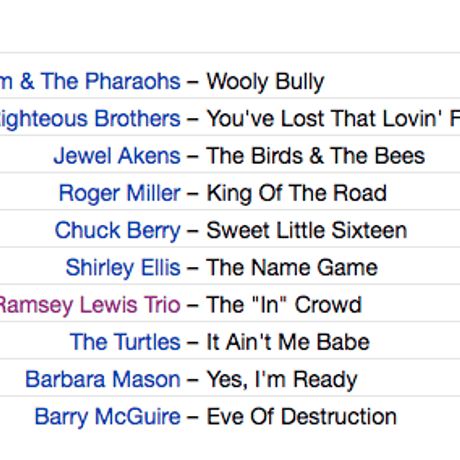Click the King Of The Road title

pos(297,193)
